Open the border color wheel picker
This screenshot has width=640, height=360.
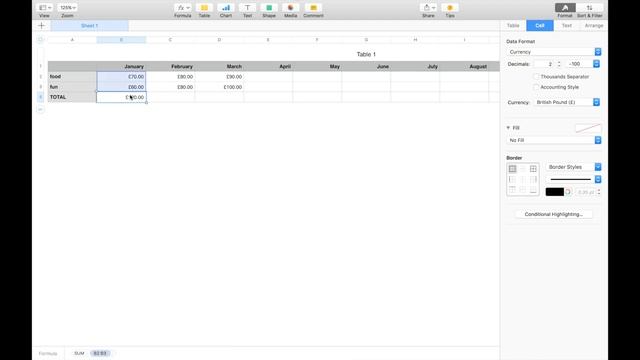[x=568, y=192]
